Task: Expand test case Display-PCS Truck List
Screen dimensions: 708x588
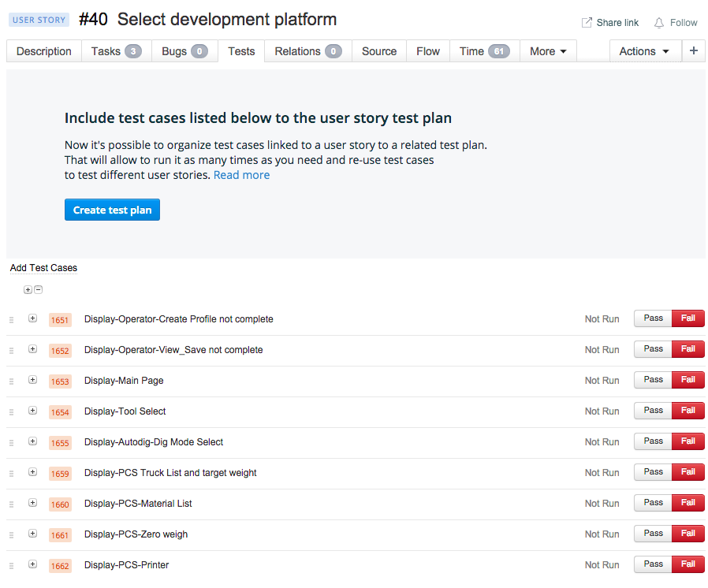Action: point(32,471)
